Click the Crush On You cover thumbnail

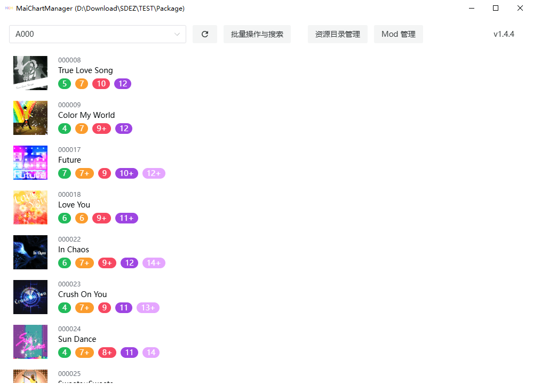tap(30, 297)
